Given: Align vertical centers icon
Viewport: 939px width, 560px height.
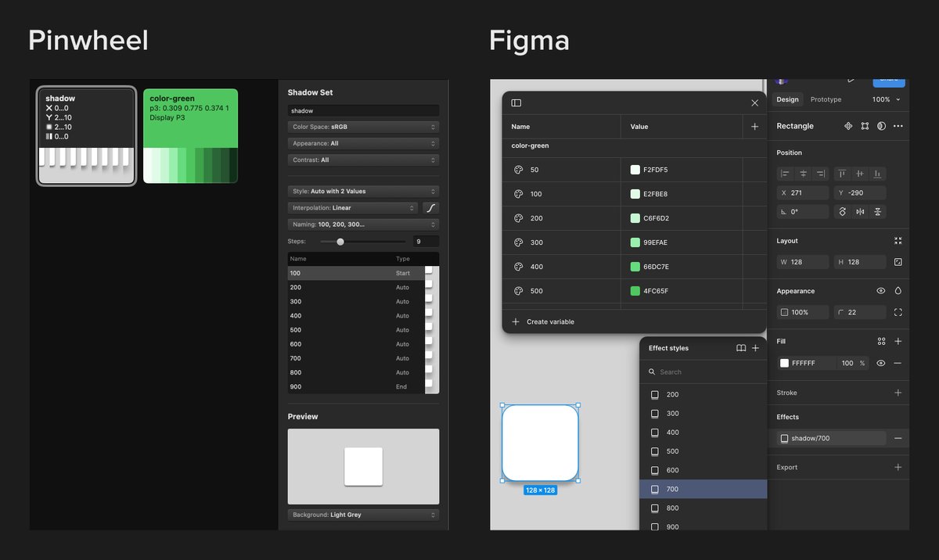Looking at the screenshot, I should pyautogui.click(x=860, y=173).
